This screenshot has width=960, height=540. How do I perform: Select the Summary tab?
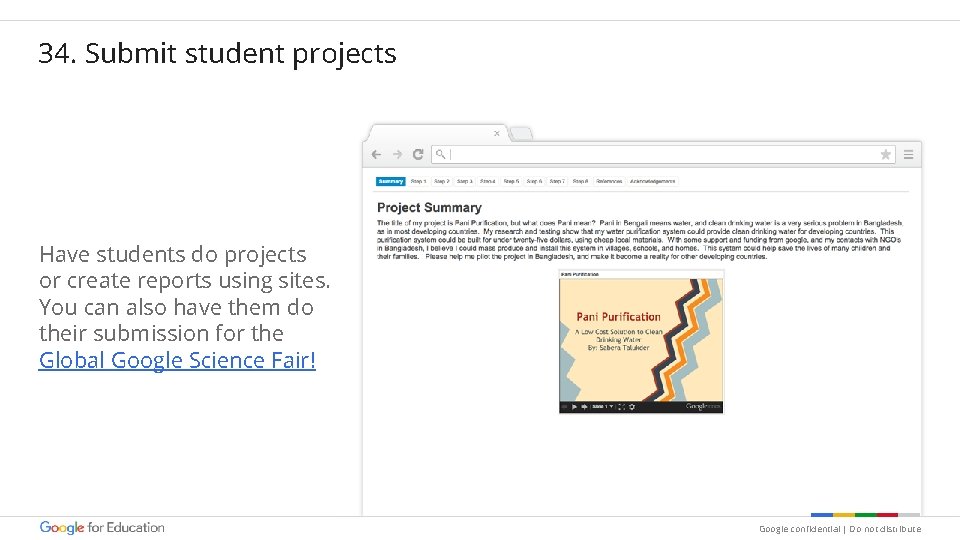[391, 182]
